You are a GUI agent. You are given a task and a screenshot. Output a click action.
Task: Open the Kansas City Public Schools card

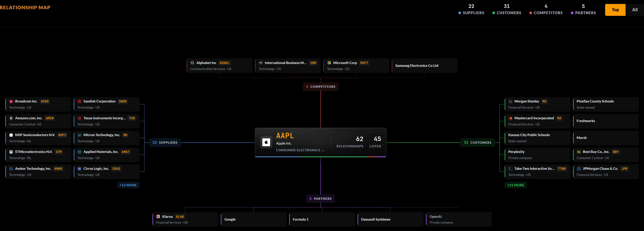point(537,138)
